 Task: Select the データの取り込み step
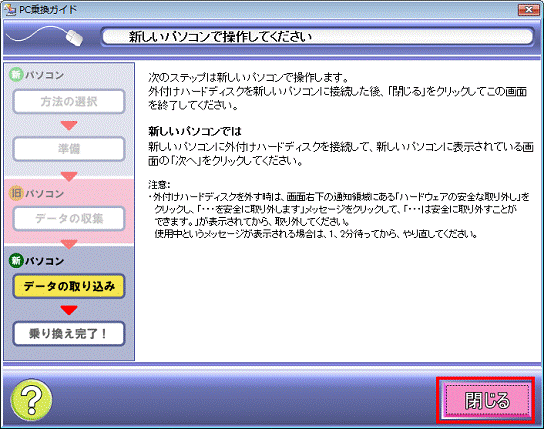coord(69,286)
